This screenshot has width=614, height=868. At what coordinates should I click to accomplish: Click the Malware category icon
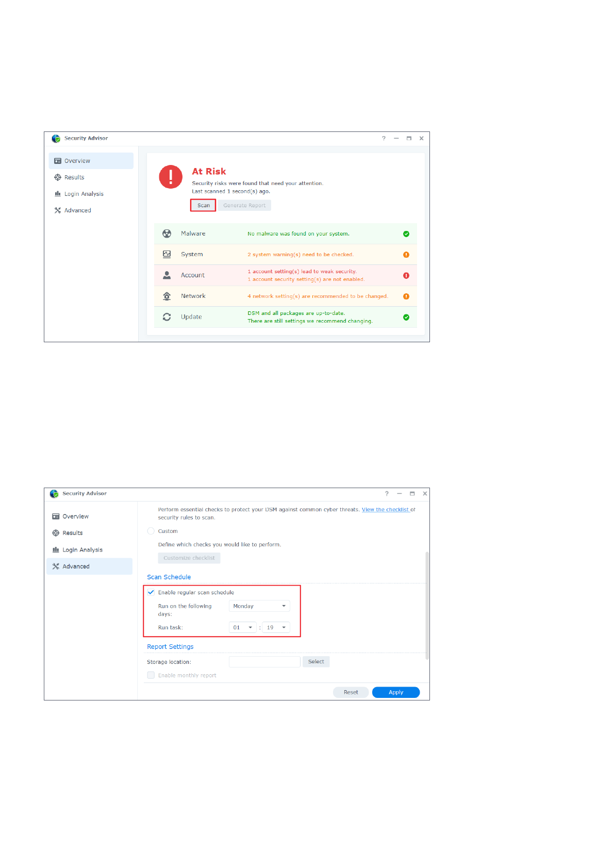click(x=167, y=233)
